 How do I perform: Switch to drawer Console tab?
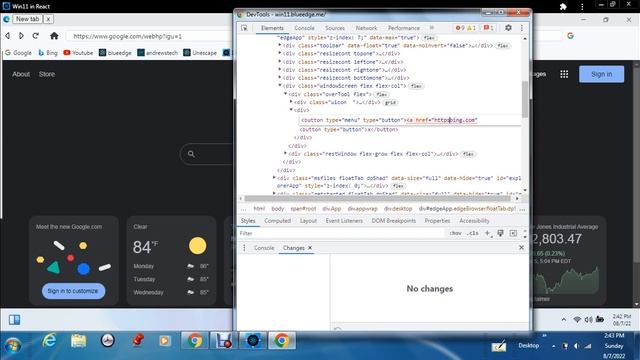264,248
